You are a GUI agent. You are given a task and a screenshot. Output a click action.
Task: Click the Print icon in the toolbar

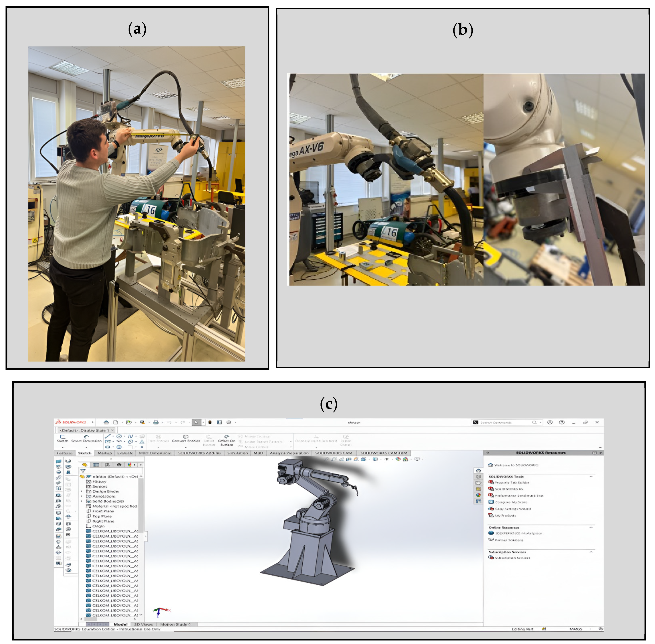click(156, 422)
